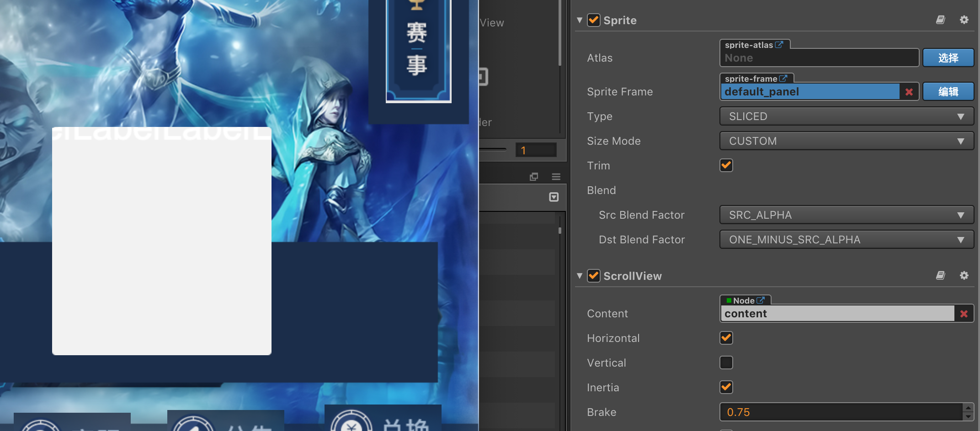Collapse the ScrollView component section
The width and height of the screenshot is (980, 431).
tap(580, 276)
